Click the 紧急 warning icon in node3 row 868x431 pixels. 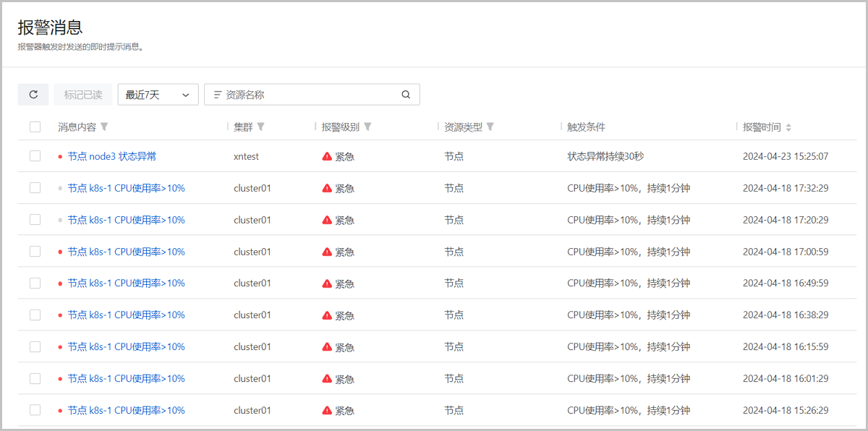(327, 156)
